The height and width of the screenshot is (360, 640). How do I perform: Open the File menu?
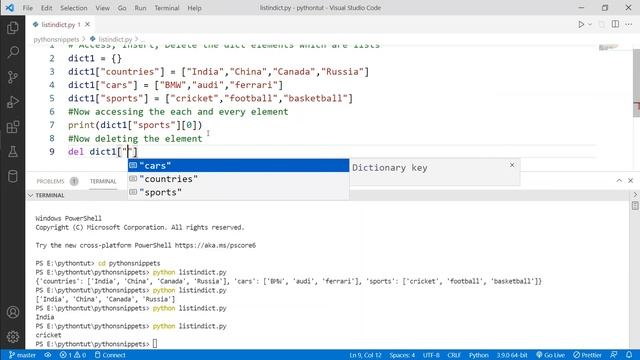[28, 8]
